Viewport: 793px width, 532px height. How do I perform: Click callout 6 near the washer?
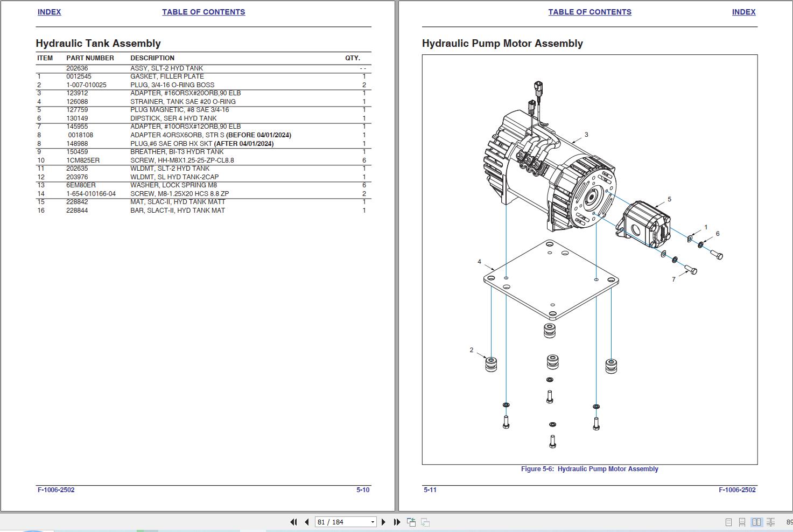coord(718,234)
